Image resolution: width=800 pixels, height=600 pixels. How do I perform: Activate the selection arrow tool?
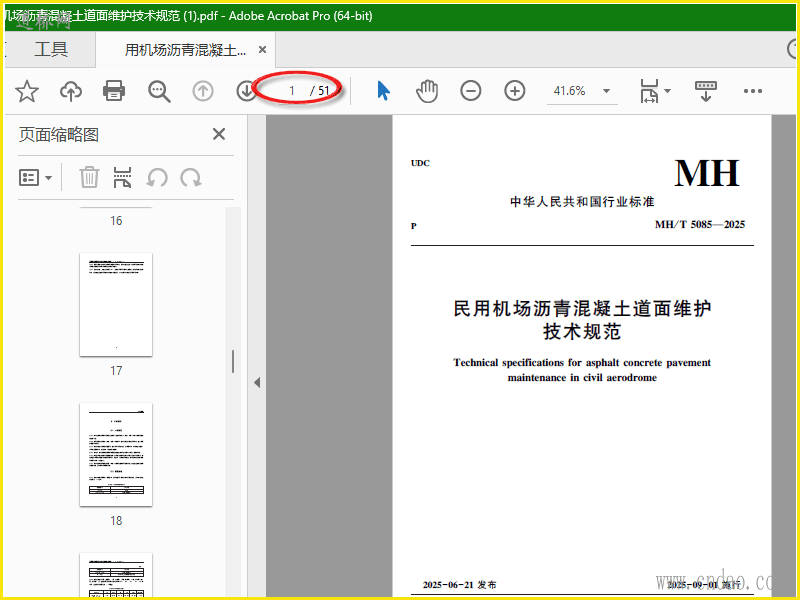[384, 91]
